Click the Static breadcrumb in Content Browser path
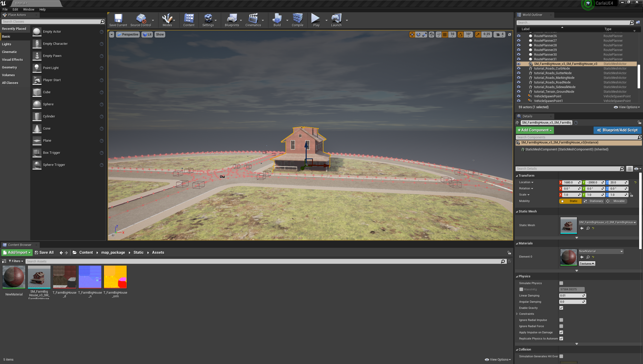This screenshot has height=364, width=643. tap(139, 252)
